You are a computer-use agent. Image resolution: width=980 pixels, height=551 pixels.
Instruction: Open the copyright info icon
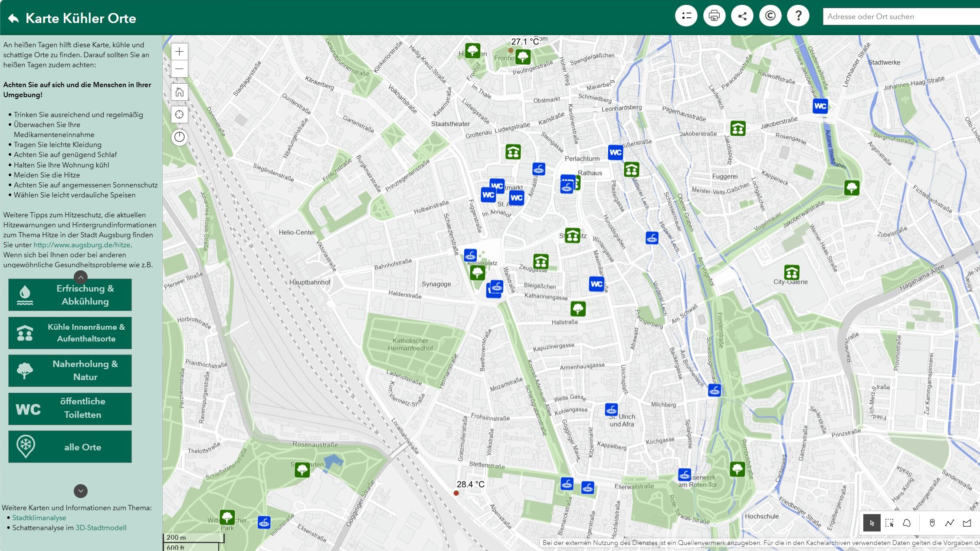(x=770, y=16)
